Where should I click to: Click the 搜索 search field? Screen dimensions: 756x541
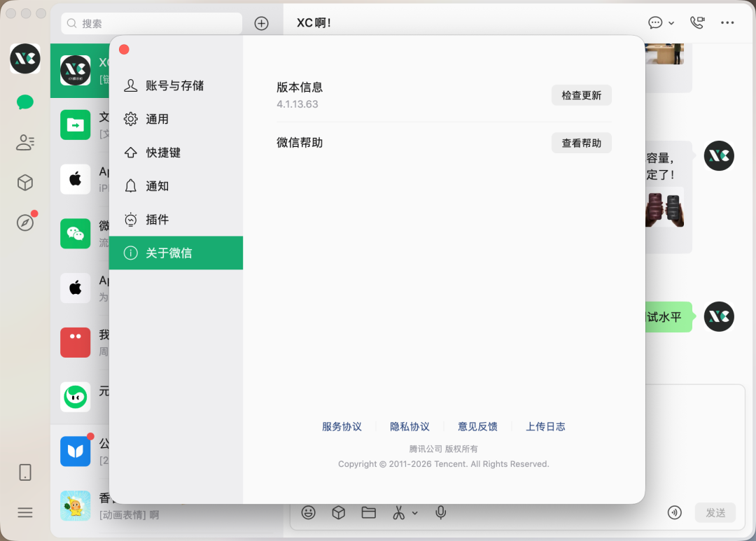tap(151, 23)
